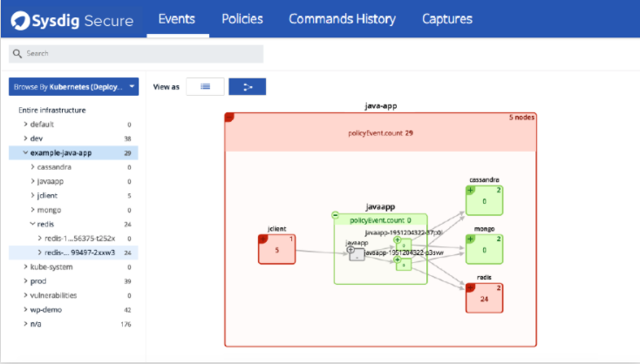Expand the kube-system namespace
Image resolution: width=640 pixels, height=364 pixels.
coord(25,266)
